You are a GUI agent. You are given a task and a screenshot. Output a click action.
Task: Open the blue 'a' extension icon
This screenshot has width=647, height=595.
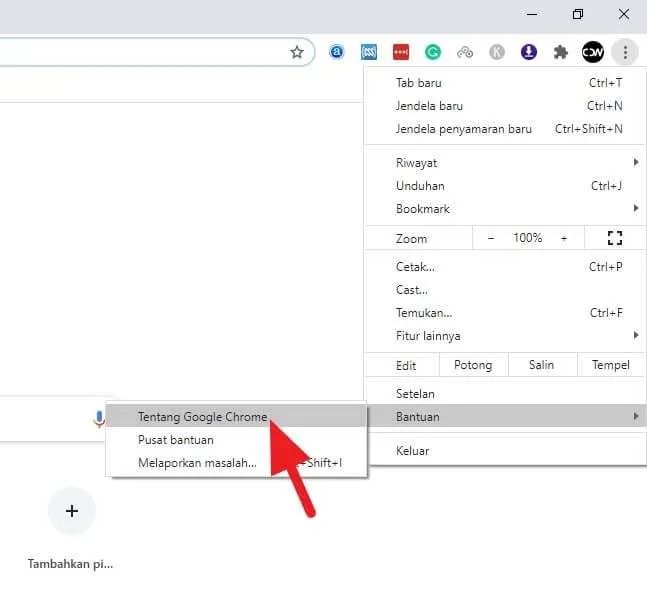(x=337, y=52)
